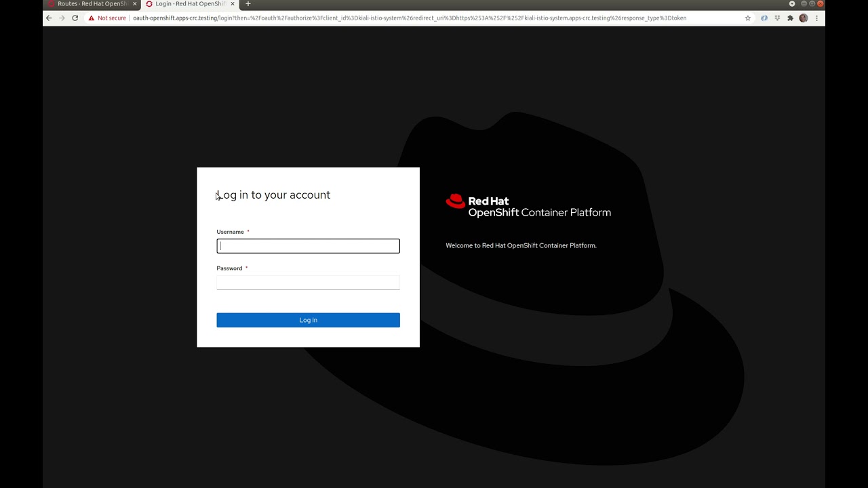Select the Login - Red Hat OpenShift tab
868x488 pixels.
tap(189, 4)
